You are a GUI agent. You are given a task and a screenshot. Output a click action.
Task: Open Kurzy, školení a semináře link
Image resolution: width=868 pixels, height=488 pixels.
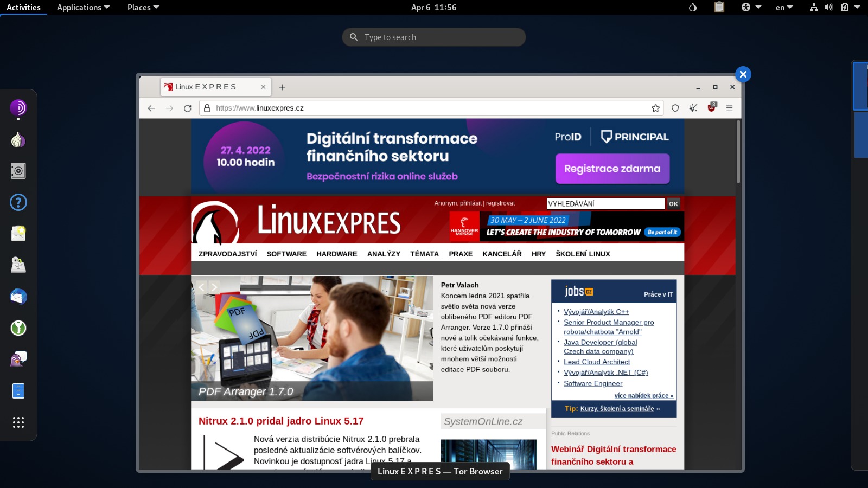pyautogui.click(x=617, y=409)
